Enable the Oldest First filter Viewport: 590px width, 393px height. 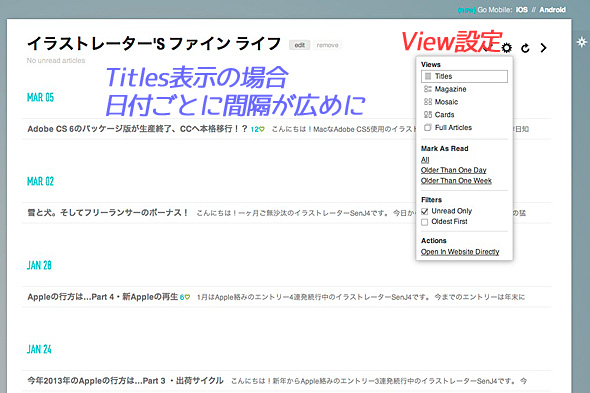425,222
